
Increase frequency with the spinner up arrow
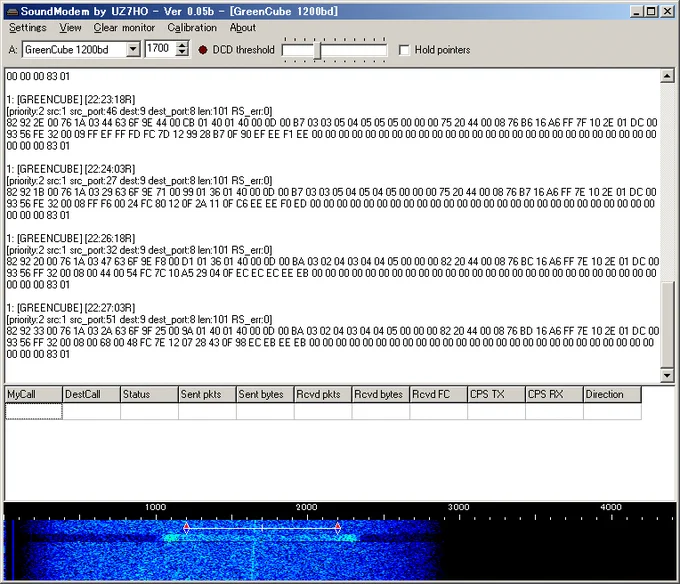click(183, 45)
